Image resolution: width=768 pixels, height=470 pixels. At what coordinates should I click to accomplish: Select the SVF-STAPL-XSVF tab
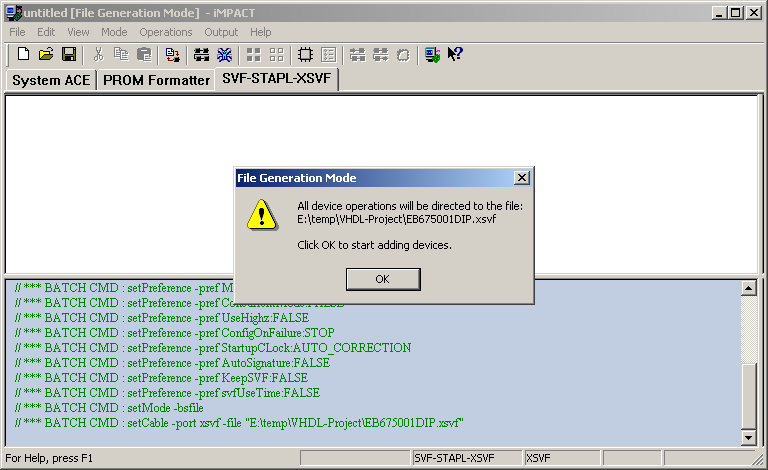(x=277, y=79)
